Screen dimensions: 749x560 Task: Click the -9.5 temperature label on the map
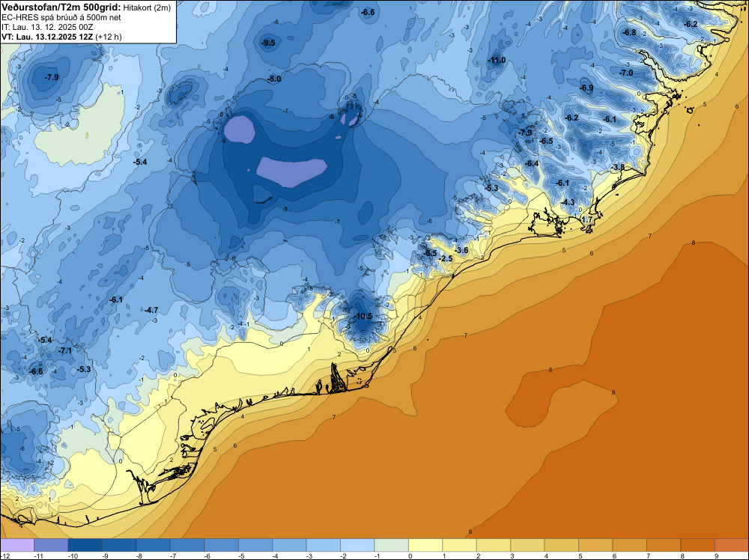268,43
